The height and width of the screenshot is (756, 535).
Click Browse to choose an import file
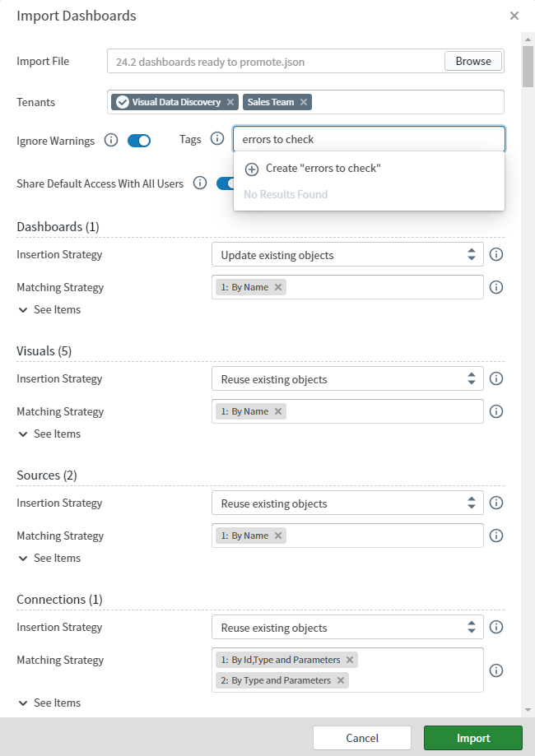click(x=473, y=60)
